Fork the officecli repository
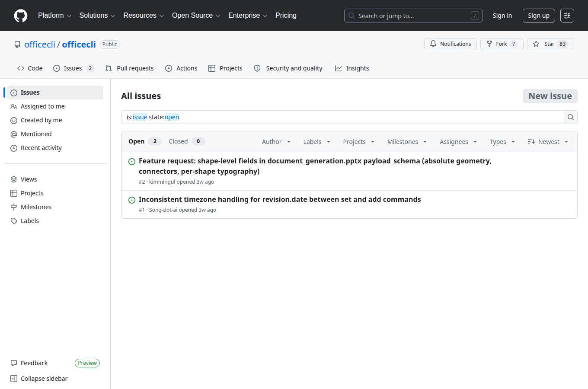Screen dimensions: 588x389 point(502,44)
